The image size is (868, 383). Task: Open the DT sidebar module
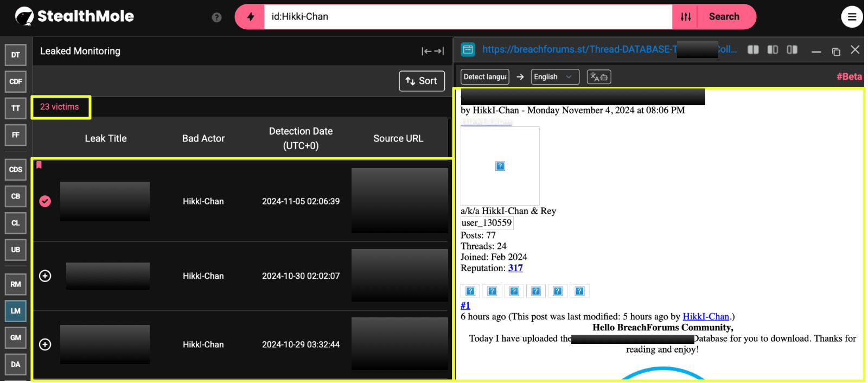point(16,55)
